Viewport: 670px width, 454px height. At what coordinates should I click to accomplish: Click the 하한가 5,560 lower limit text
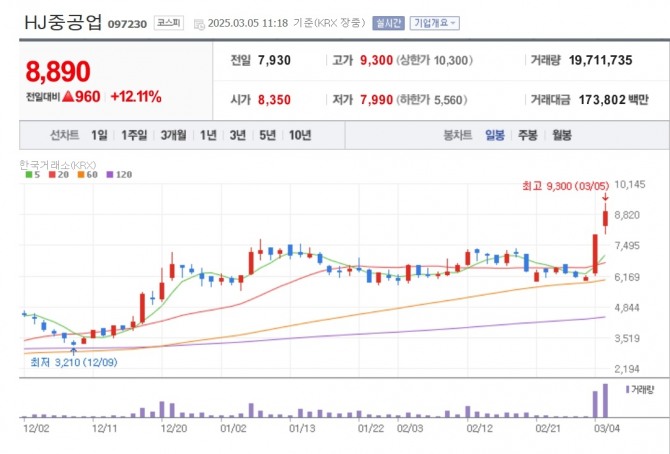tap(432, 100)
